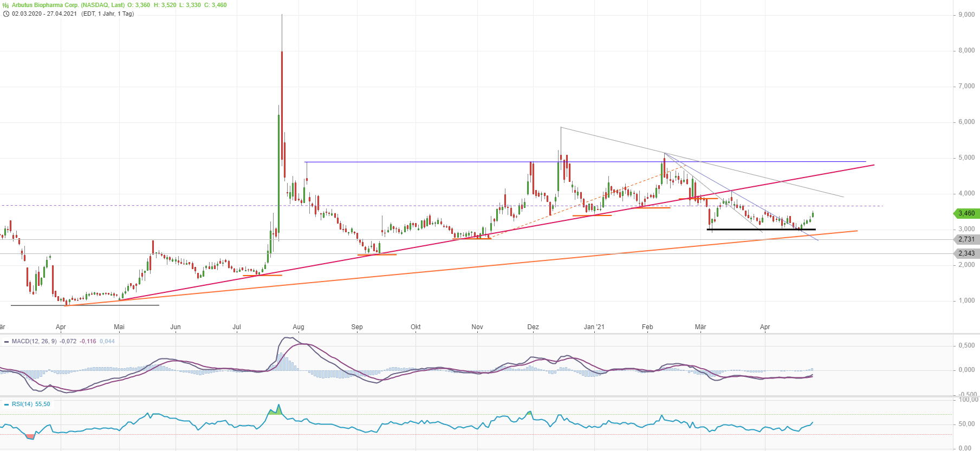Click the clock icon beside the date range
Viewport: 980px width, 451px height.
[x=6, y=14]
